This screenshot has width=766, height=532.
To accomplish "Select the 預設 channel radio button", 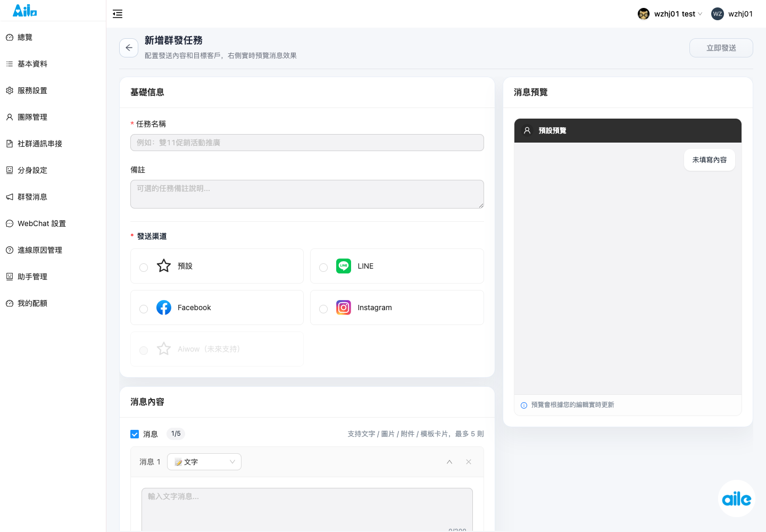I will pos(144,268).
